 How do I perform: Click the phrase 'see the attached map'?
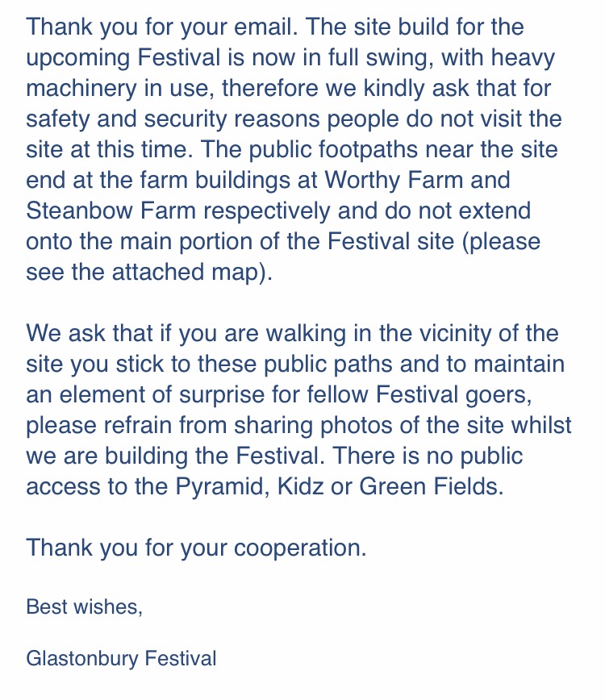click(143, 272)
